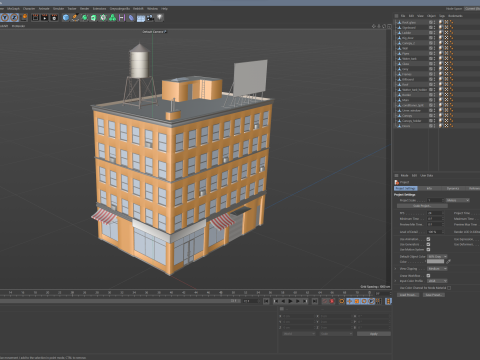Click the Light object icon
Image resolution: width=480 pixels, height=360 pixels.
coord(160,18)
